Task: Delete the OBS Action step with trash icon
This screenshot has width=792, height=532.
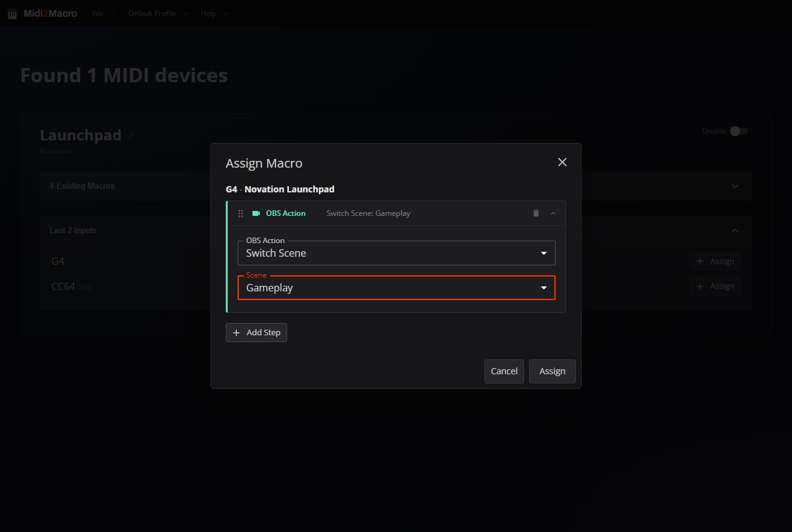Action: click(536, 213)
